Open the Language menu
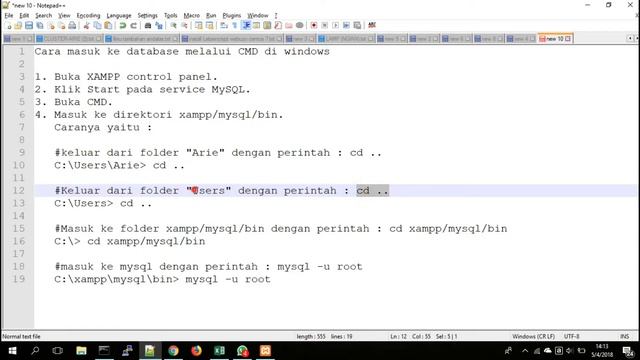 pos(119,16)
